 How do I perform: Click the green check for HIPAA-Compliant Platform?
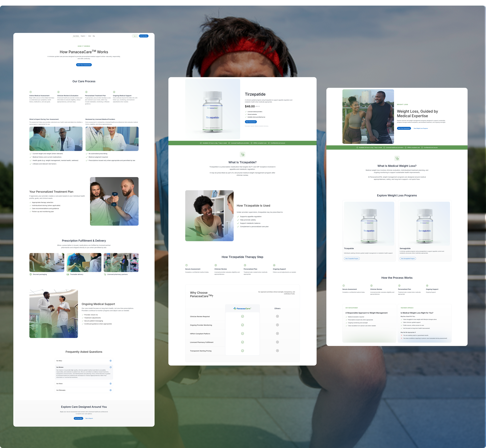tap(242, 334)
